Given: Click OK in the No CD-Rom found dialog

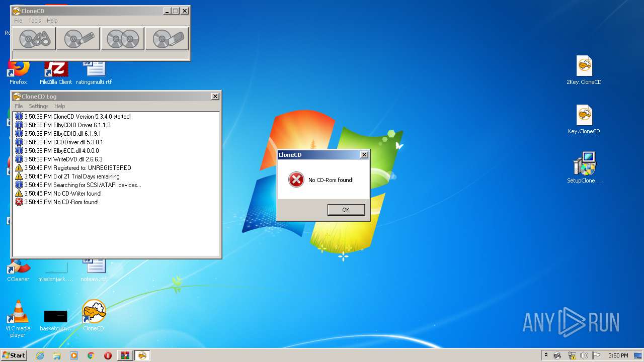Looking at the screenshot, I should [x=346, y=210].
